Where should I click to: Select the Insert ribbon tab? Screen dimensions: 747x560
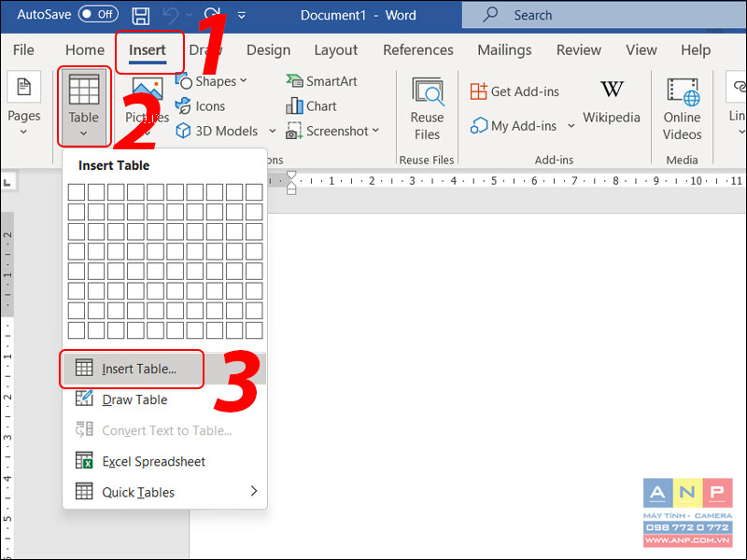click(148, 50)
